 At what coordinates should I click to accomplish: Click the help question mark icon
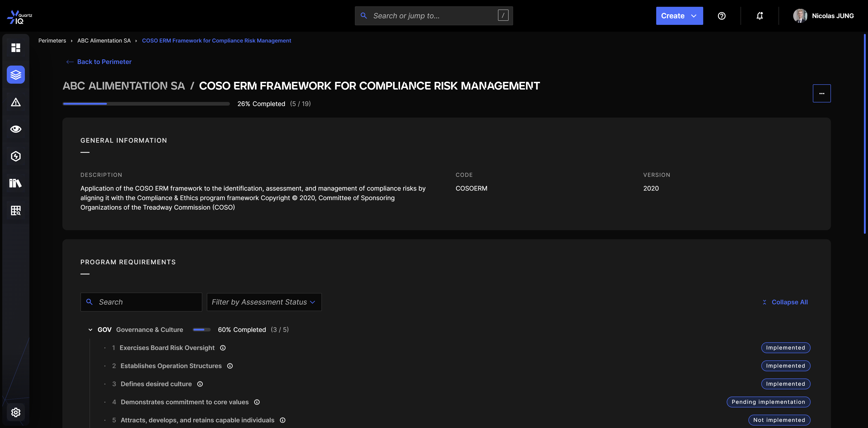722,16
